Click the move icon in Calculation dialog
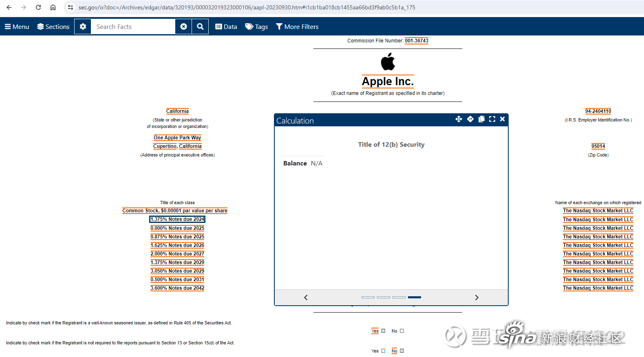The image size is (644, 357). click(459, 119)
